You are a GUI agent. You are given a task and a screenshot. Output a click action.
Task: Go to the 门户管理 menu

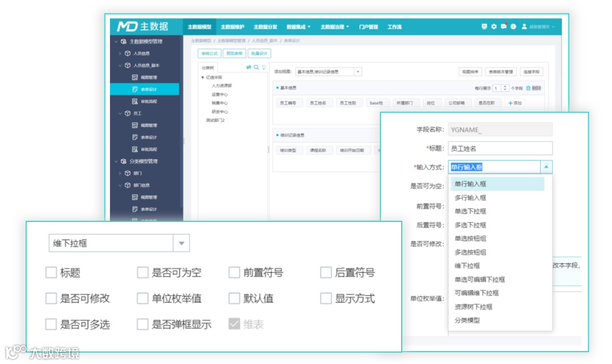pyautogui.click(x=368, y=27)
